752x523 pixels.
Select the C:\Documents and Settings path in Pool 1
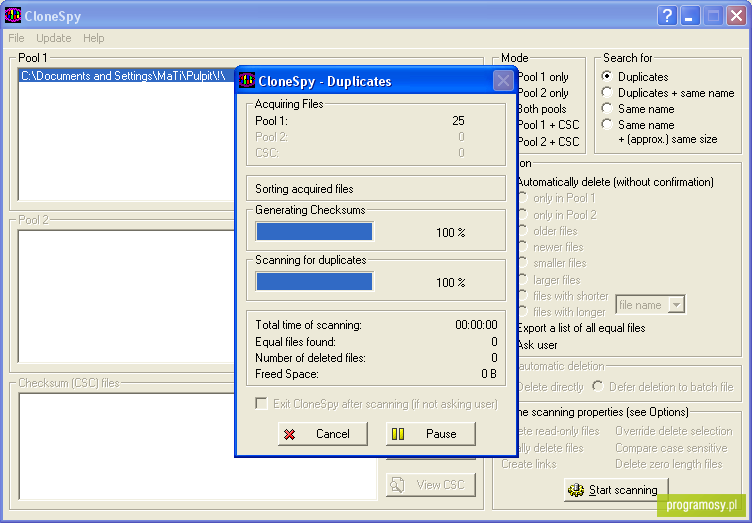127,76
